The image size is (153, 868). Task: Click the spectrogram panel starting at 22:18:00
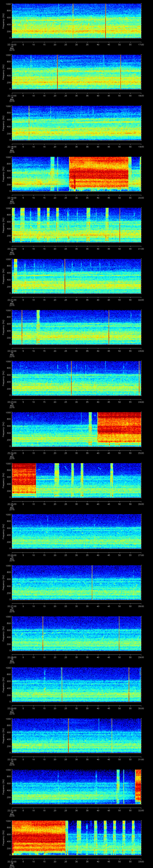point(77,123)
